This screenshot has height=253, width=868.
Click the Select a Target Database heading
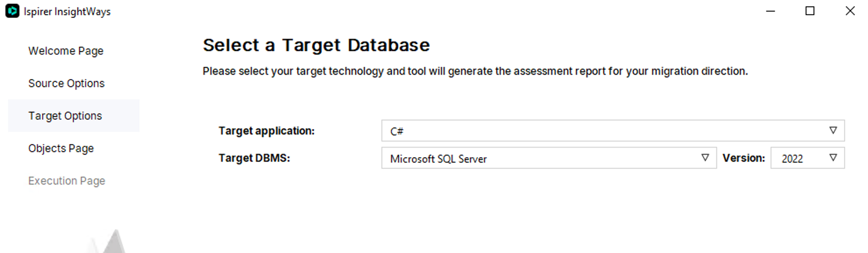coord(316,45)
